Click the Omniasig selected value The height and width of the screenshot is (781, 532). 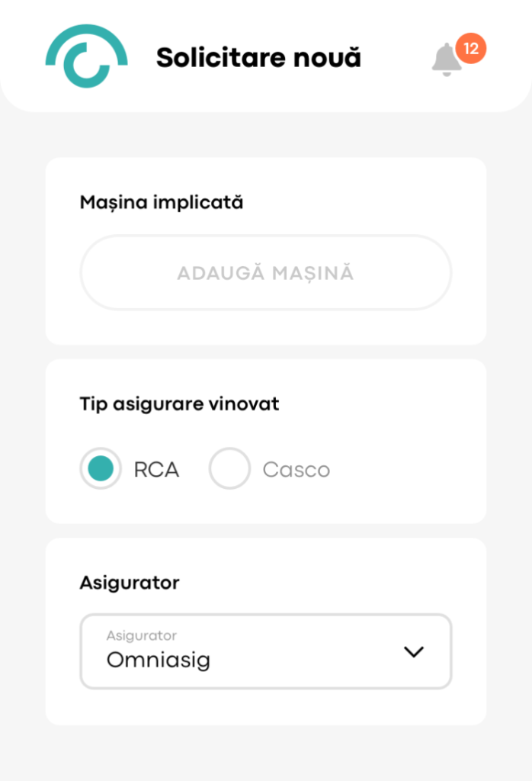tap(158, 660)
